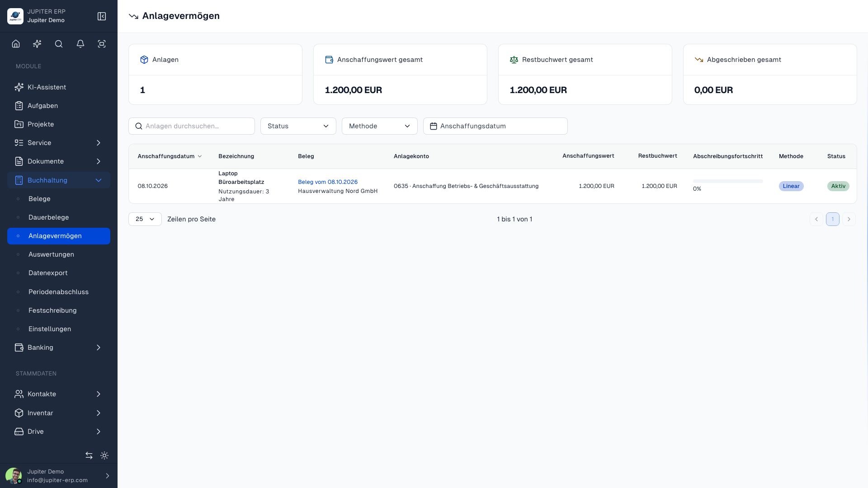
Task: Open the Methode filter dropdown
Action: [x=380, y=126]
